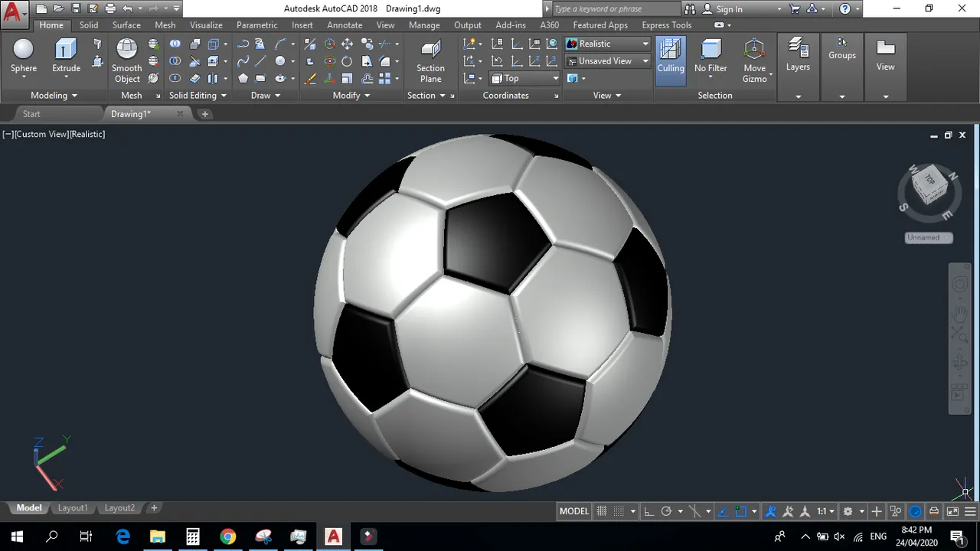Select the Polygon draw tool
Screen dimensions: 980x551
point(243,78)
